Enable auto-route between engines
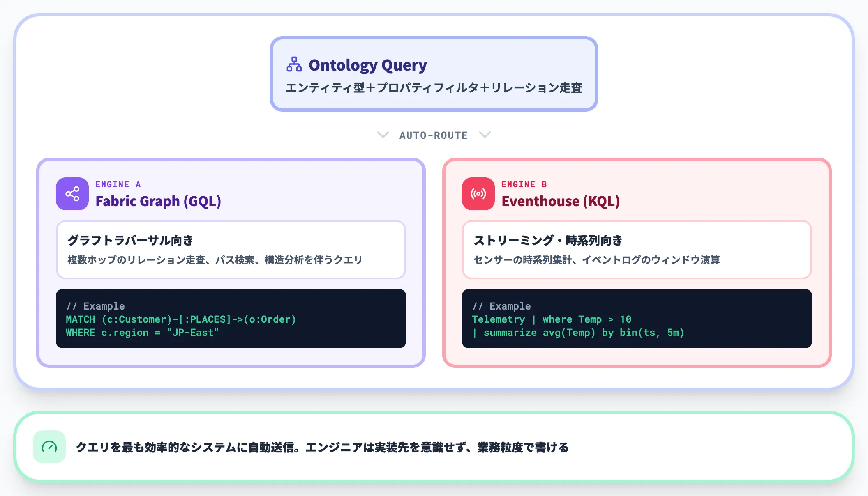 pos(434,135)
